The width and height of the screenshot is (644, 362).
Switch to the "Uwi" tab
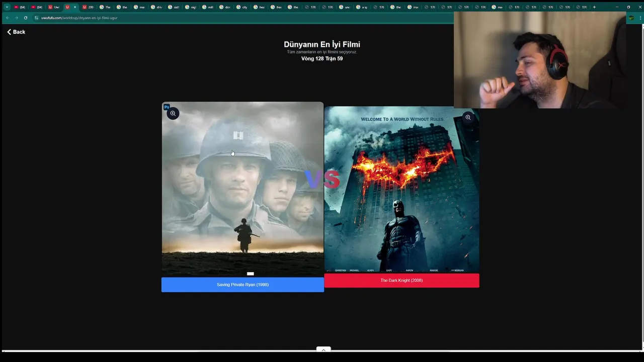(x=54, y=7)
